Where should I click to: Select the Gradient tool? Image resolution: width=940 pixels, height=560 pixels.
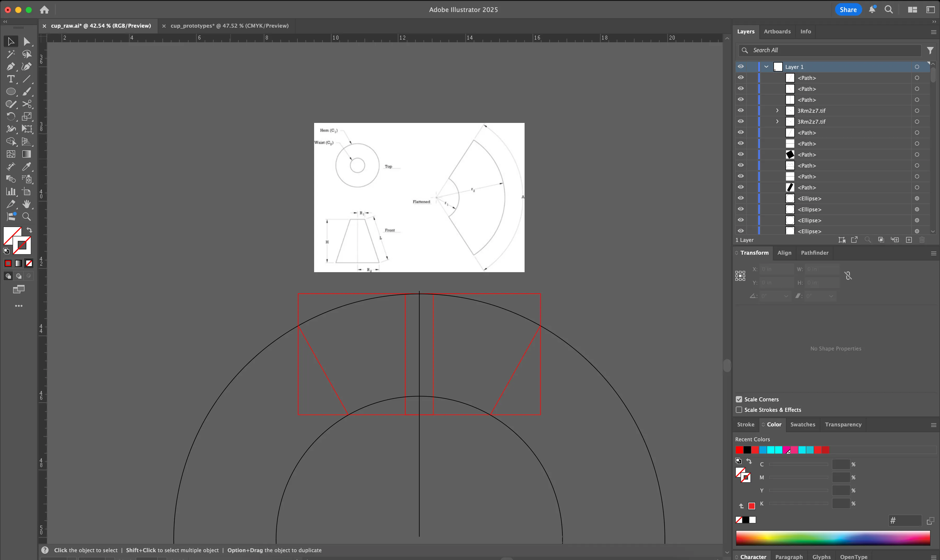click(x=26, y=154)
